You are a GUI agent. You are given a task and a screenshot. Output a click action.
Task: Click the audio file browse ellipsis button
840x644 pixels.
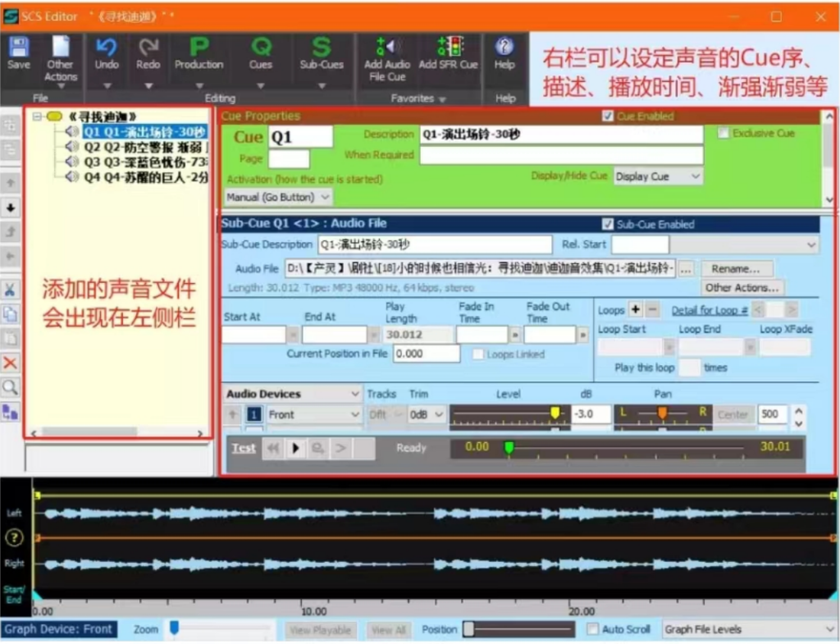tap(687, 269)
